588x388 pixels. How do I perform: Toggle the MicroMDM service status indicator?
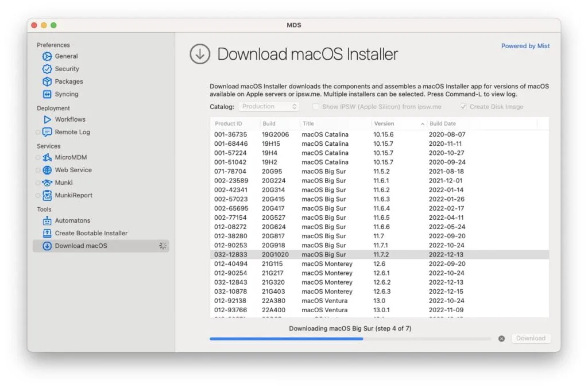37,157
